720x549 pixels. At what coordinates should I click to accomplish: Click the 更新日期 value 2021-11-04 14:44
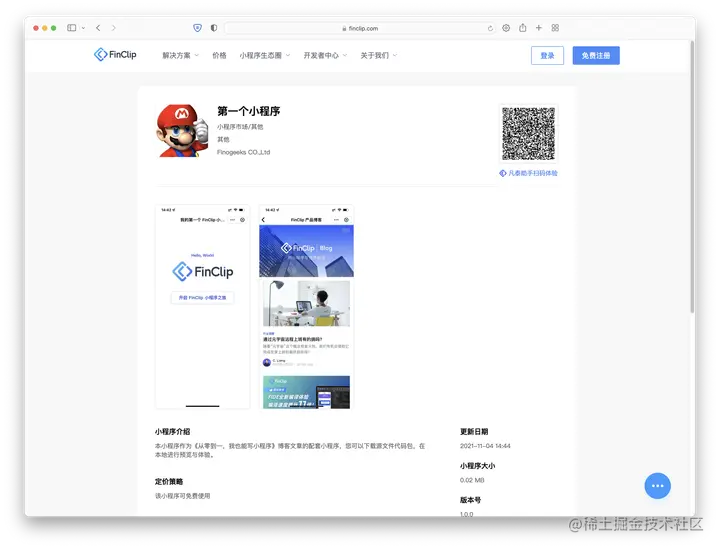click(485, 446)
